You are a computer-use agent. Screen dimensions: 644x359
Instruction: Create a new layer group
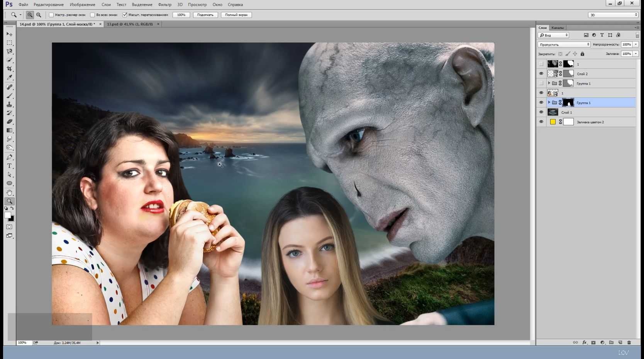(611, 342)
